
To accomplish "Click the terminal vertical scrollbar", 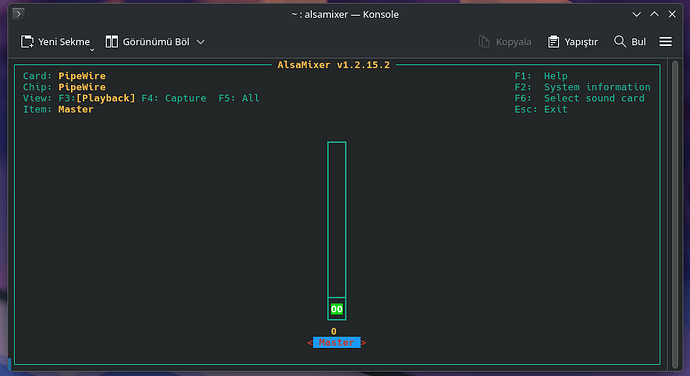I will (675, 215).
